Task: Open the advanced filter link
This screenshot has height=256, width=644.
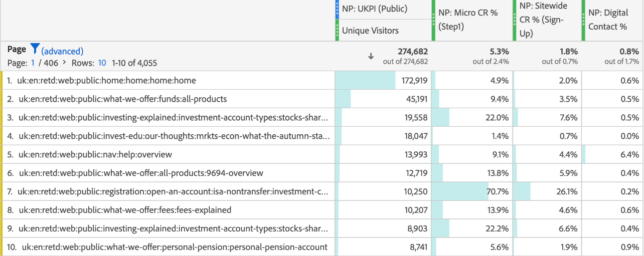Action: (x=62, y=51)
